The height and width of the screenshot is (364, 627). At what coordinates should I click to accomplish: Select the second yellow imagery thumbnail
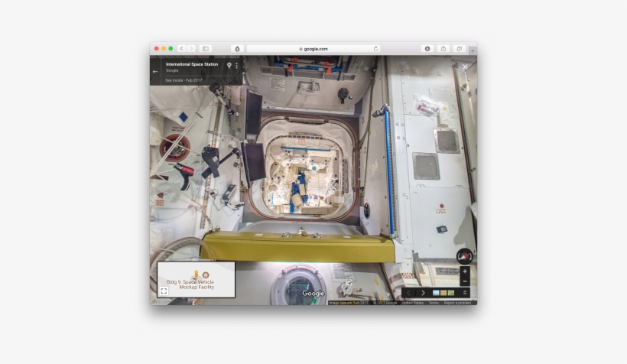coord(443,293)
